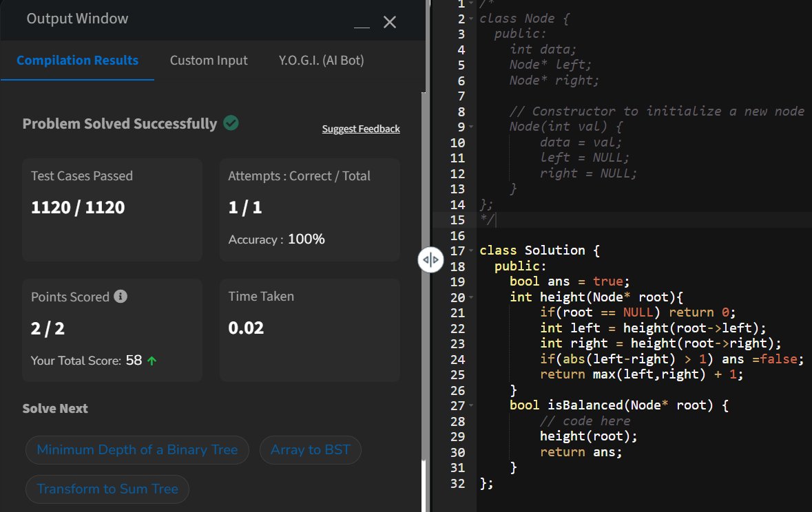Place cursor on 'return max(left,right) + 1;' line

pos(642,374)
